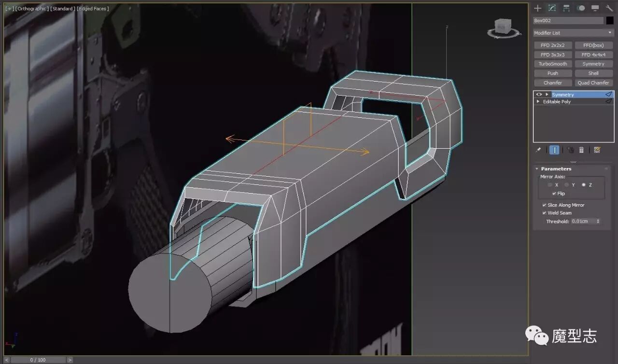Viewport: 618px width, 364px height.
Task: Pin the modifier stack
Action: [538, 150]
